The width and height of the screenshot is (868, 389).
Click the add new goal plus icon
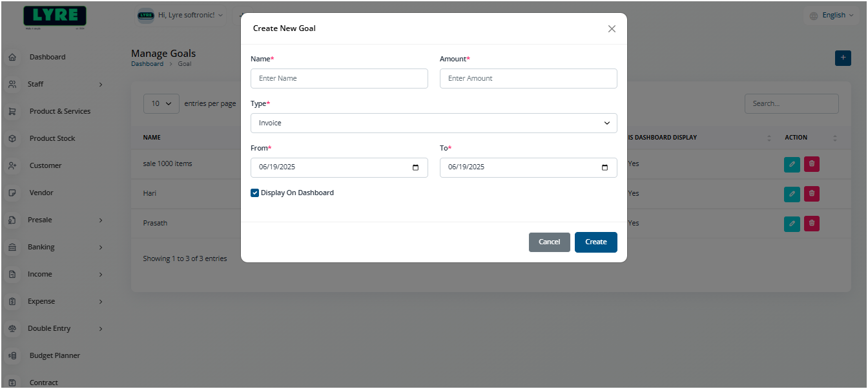(843, 58)
